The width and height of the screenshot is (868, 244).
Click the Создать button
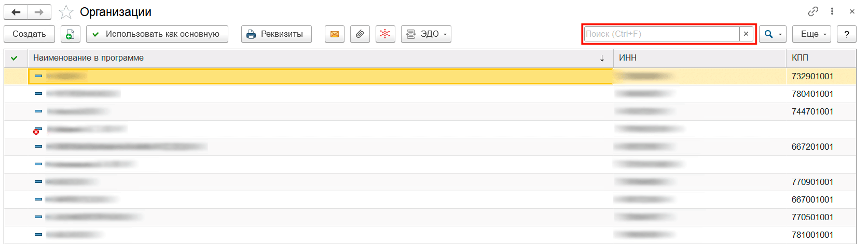click(29, 34)
